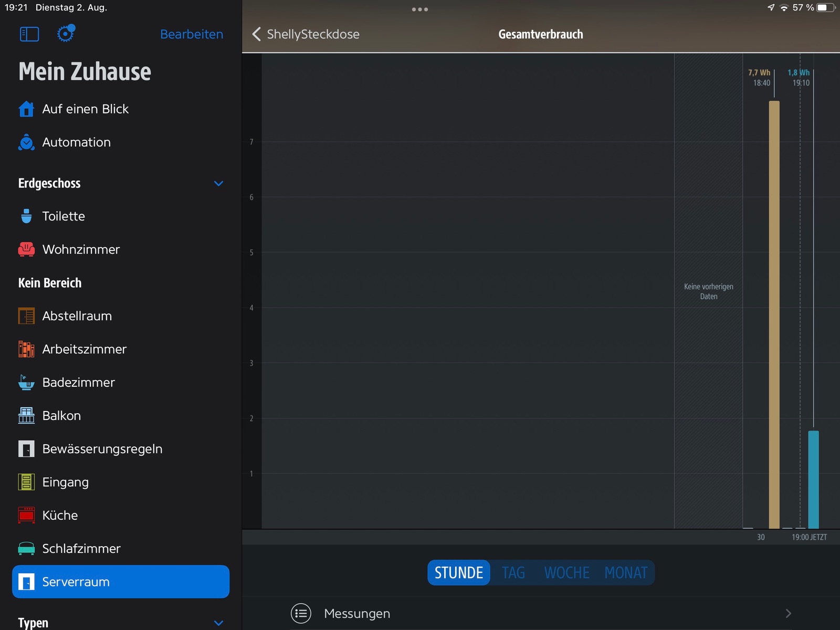Viewport: 840px width, 630px height.
Task: Click the house icon for Auf einen Blick
Action: click(26, 109)
